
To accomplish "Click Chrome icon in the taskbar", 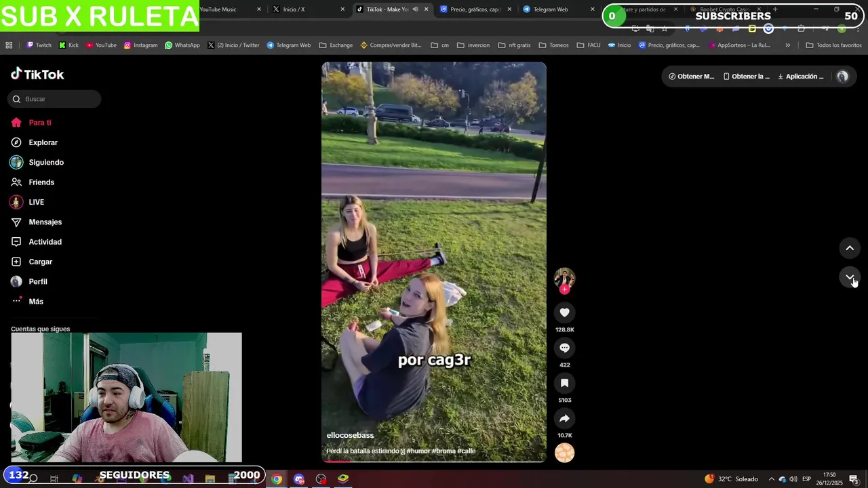I will point(277,479).
